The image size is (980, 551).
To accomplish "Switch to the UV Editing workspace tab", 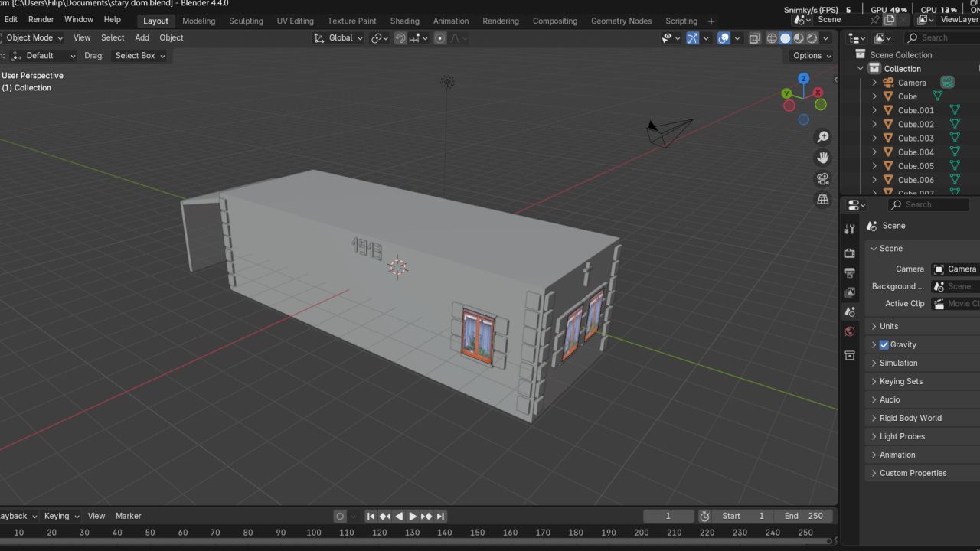I will [296, 21].
